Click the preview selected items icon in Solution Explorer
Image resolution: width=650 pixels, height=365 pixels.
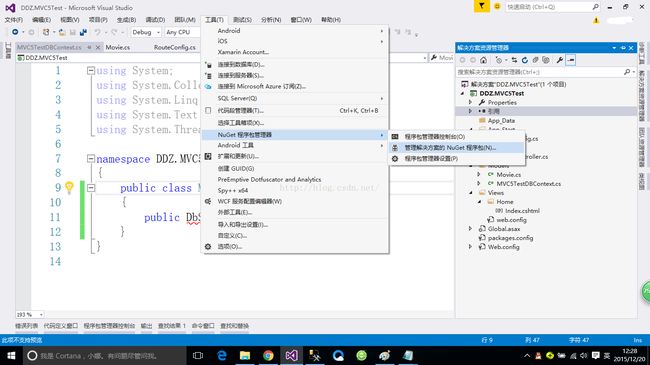click(x=571, y=60)
